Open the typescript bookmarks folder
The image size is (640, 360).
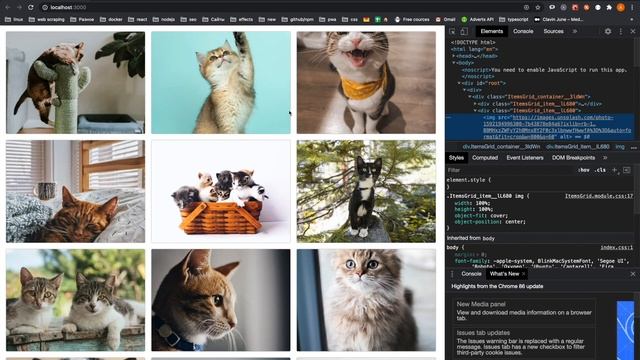513,19
